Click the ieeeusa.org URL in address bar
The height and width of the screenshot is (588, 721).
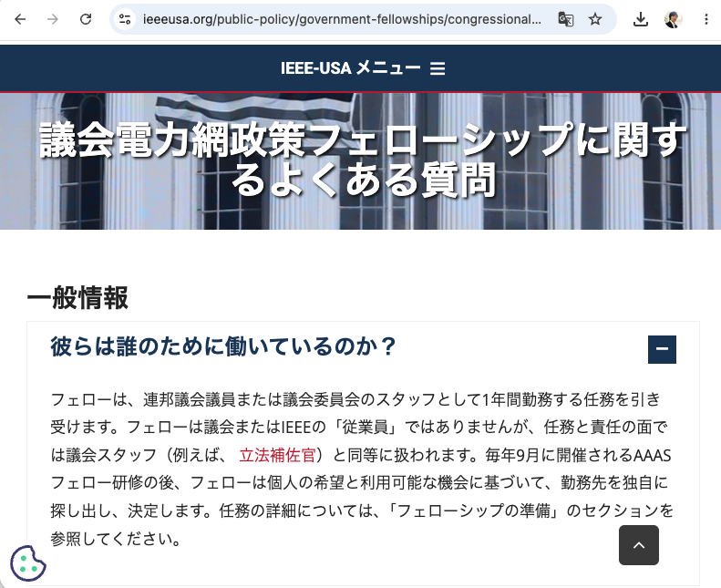click(342, 19)
